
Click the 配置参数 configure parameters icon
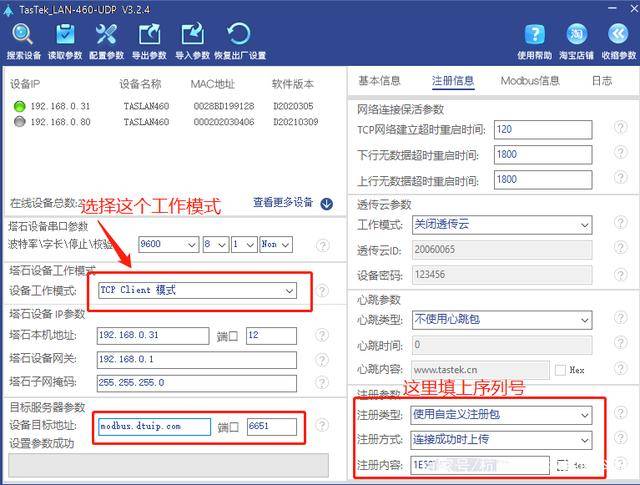pyautogui.click(x=107, y=34)
